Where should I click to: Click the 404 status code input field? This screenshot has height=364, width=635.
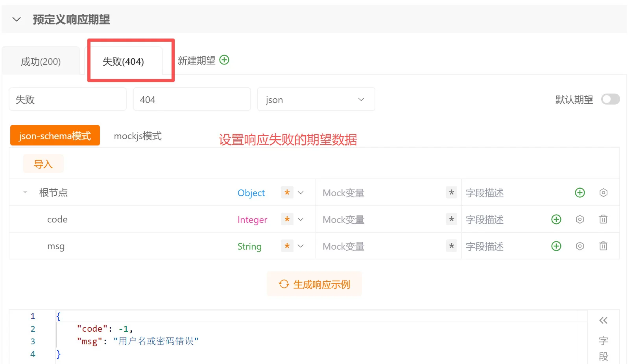pos(192,99)
